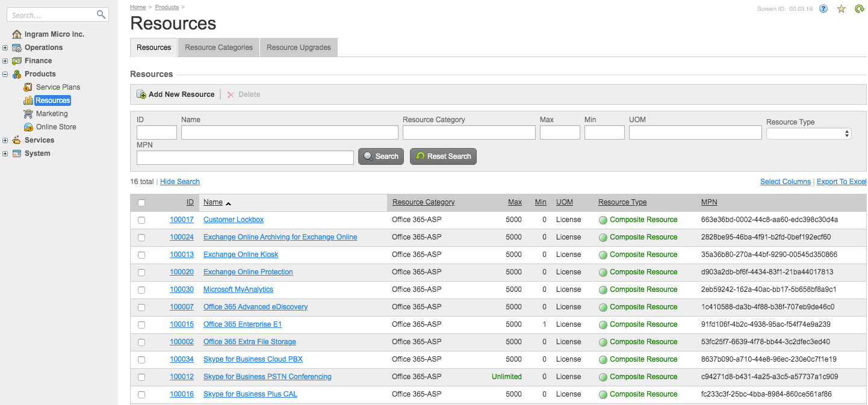Image resolution: width=868 pixels, height=405 pixels.
Task: Check the Exchange Online Kiosk row checkbox
Action: tap(141, 255)
